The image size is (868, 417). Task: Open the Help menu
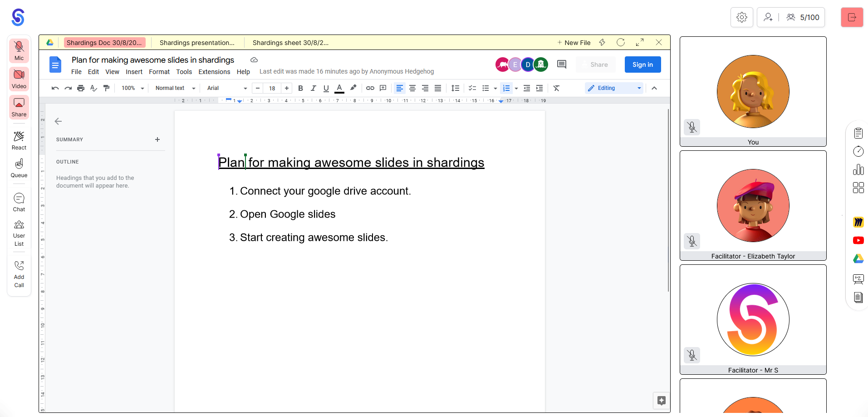tap(243, 72)
